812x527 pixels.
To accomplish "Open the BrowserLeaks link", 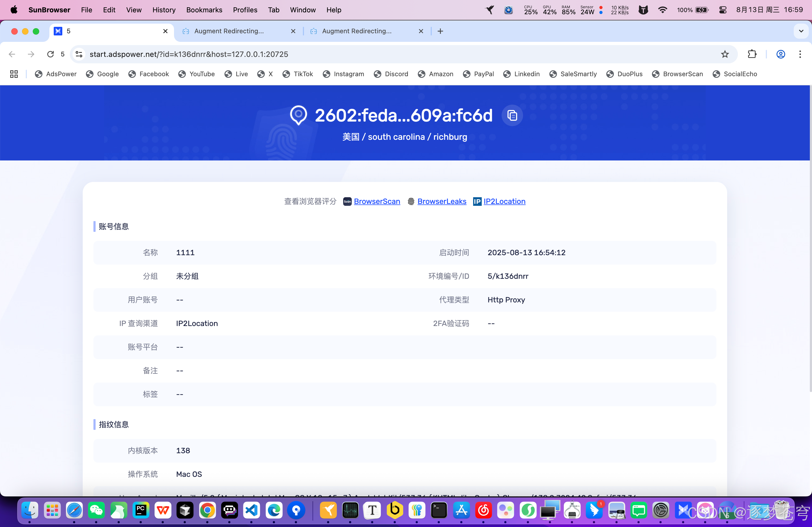I will pos(441,202).
